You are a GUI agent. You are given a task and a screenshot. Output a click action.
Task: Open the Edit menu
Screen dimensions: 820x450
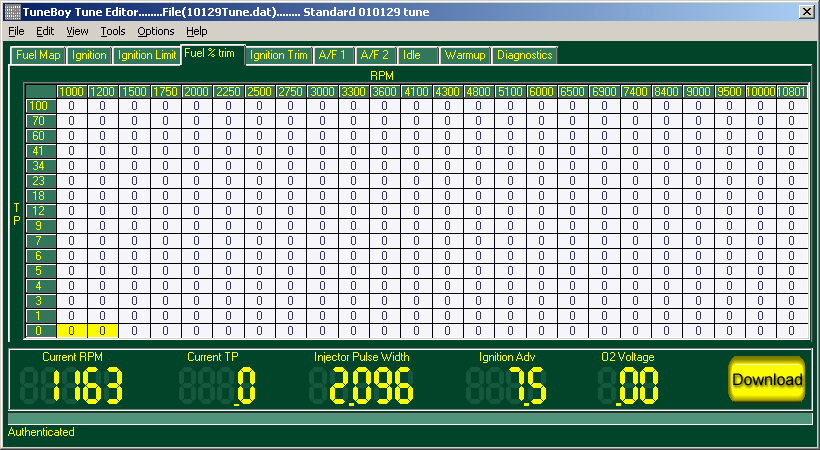[x=45, y=31]
